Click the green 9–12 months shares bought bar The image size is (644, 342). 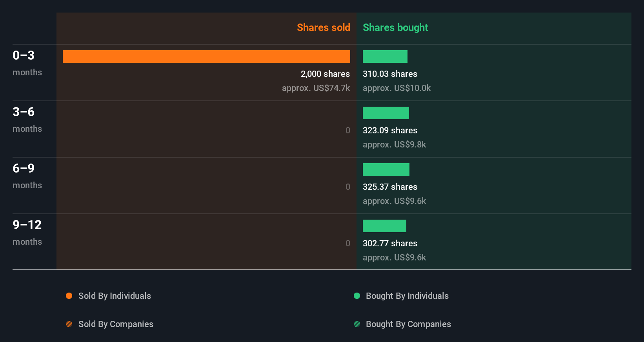[384, 226]
